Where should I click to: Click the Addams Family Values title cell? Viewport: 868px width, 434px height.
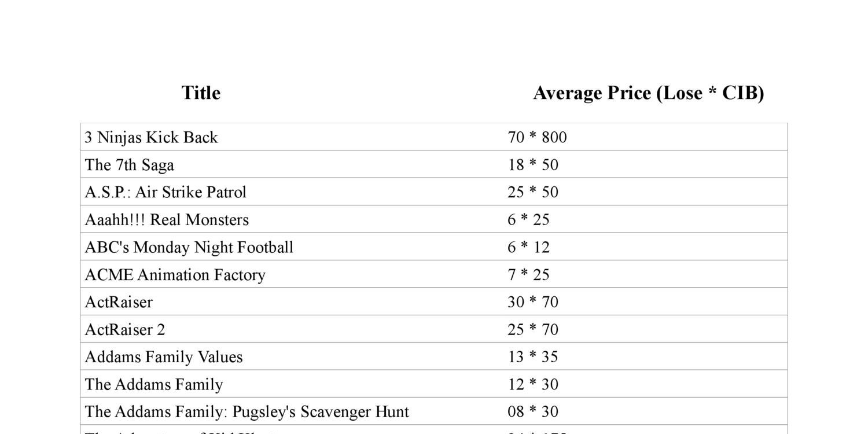pyautogui.click(x=164, y=356)
